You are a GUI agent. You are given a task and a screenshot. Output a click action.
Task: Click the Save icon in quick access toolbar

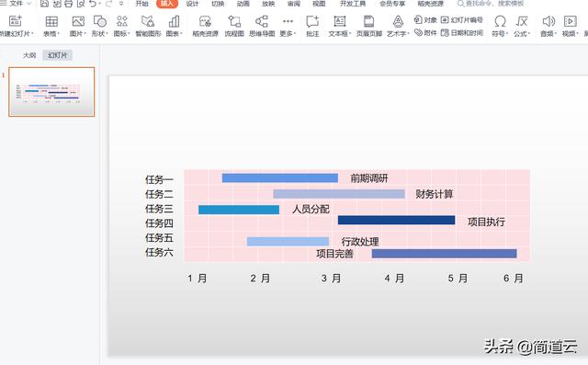(45, 4)
